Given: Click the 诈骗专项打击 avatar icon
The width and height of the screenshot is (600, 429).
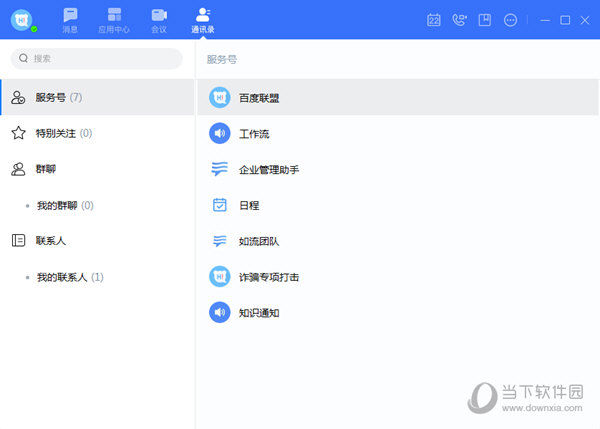Looking at the screenshot, I should 220,276.
